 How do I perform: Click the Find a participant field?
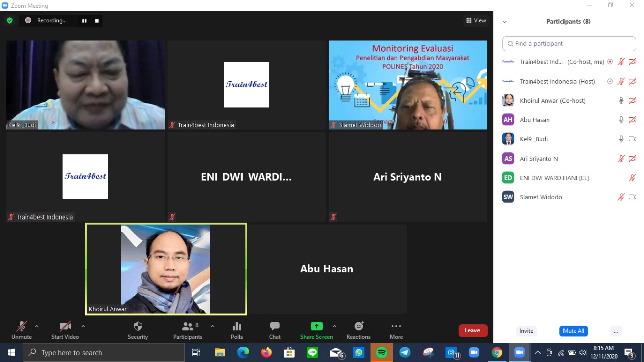(569, 44)
